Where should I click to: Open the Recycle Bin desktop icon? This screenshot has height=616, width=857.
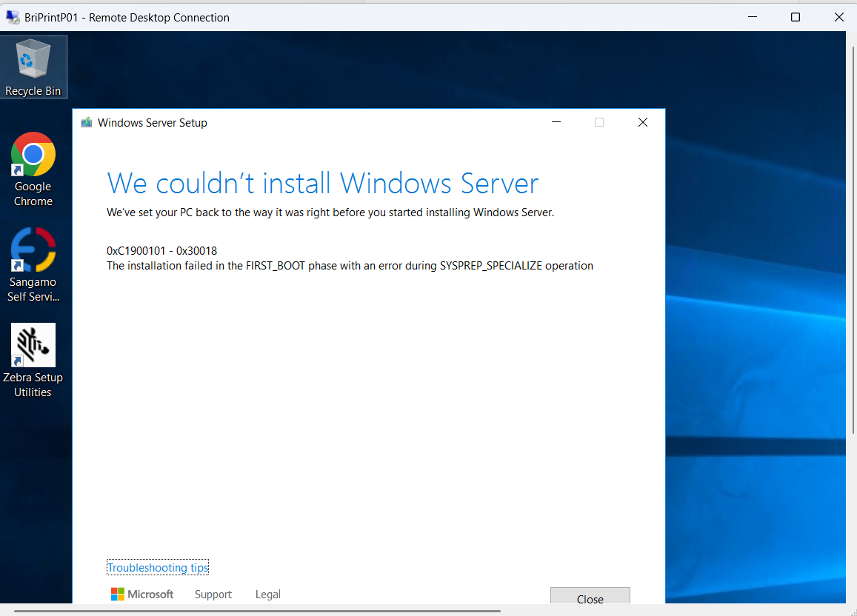coord(33,67)
